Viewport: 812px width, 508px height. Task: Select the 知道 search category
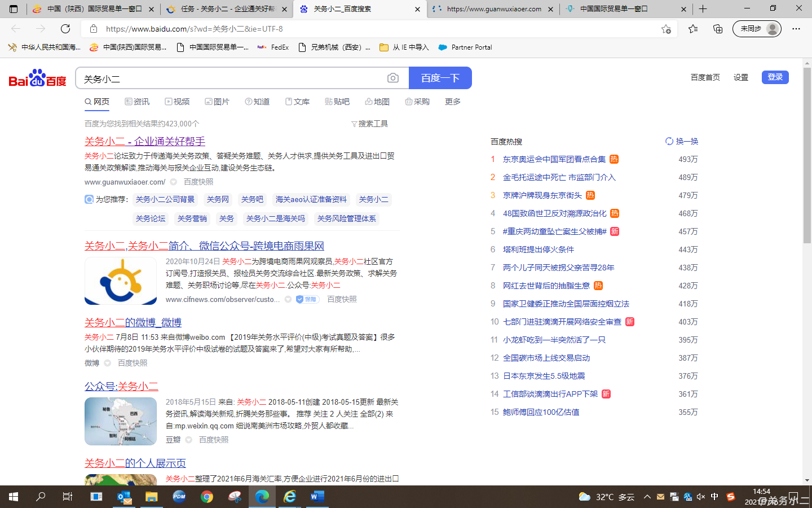[257, 102]
